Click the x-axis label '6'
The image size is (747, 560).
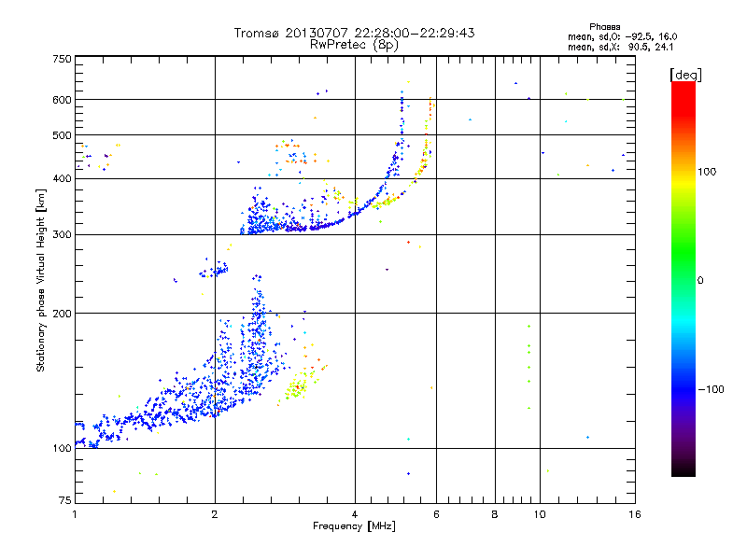pos(436,514)
